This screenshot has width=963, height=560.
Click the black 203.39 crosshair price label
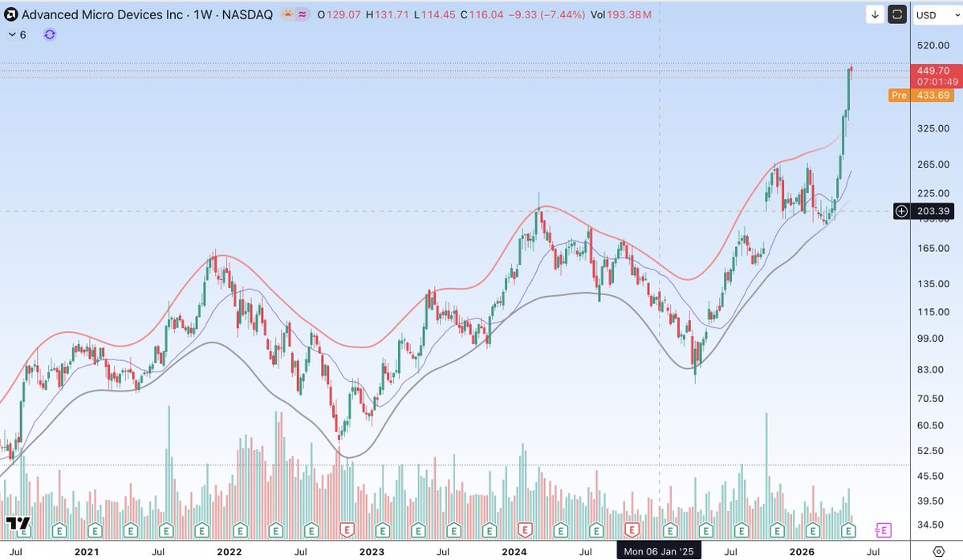(934, 211)
